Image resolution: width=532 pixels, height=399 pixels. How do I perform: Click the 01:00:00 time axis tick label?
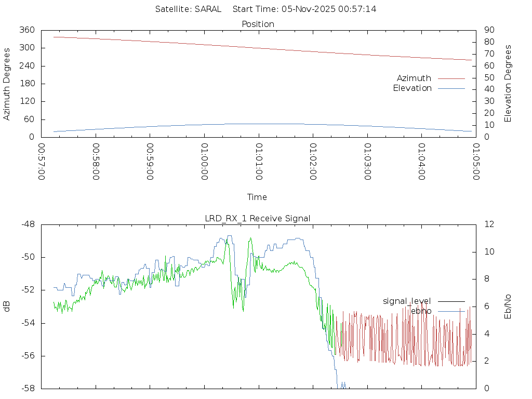205,162
